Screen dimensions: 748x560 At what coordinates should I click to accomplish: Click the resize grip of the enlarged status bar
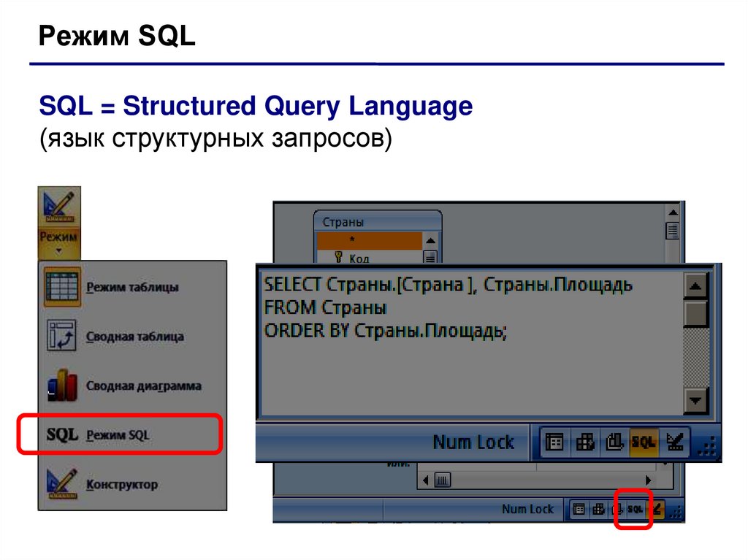click(x=707, y=446)
